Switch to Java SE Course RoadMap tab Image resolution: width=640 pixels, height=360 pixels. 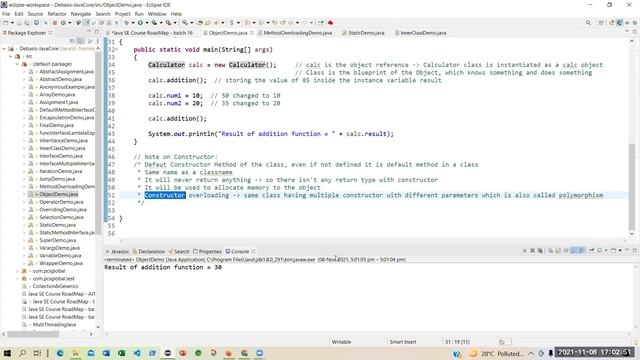[152, 33]
